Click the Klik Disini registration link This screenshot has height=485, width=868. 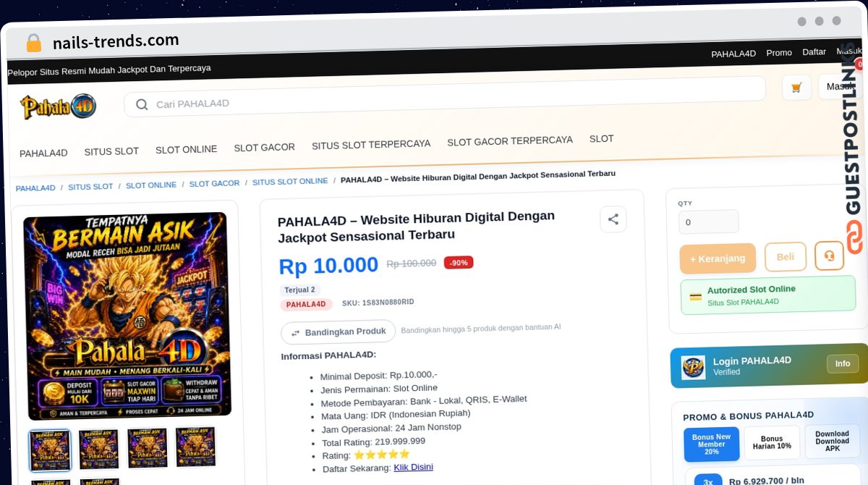point(413,468)
